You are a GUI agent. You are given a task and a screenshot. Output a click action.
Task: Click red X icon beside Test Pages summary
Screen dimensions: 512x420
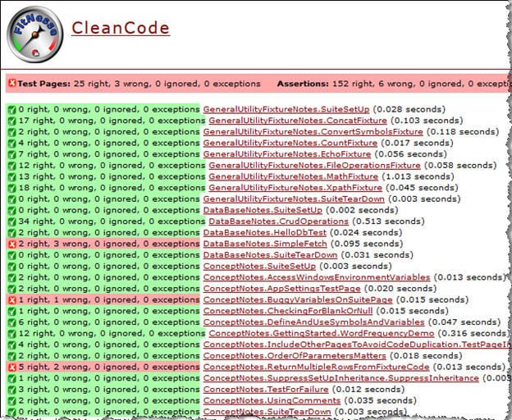point(12,83)
